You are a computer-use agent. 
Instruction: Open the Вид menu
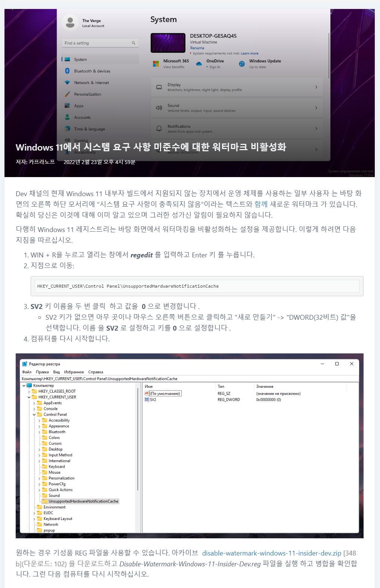(x=56, y=372)
